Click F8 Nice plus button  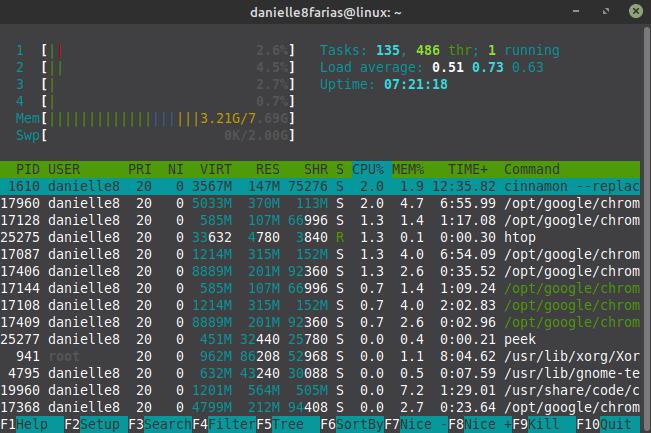click(480, 424)
